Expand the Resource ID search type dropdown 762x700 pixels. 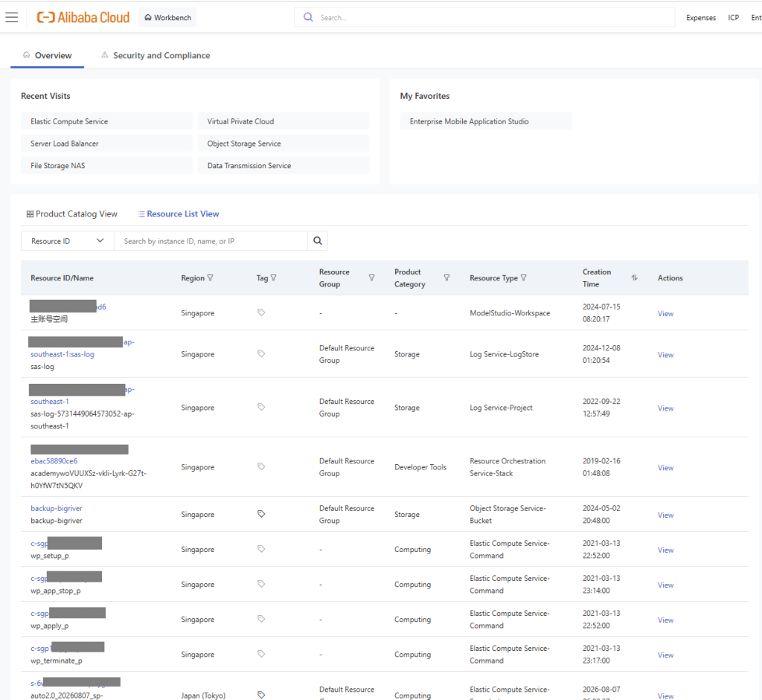click(x=68, y=241)
